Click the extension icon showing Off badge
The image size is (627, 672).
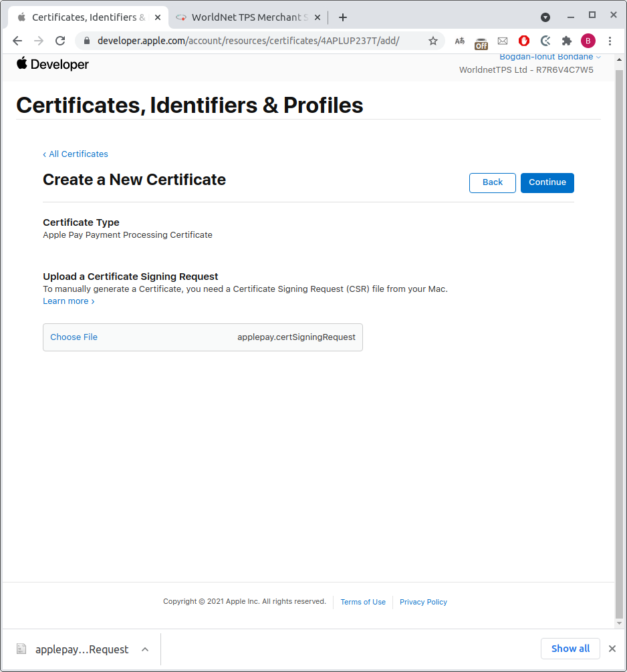click(x=481, y=41)
